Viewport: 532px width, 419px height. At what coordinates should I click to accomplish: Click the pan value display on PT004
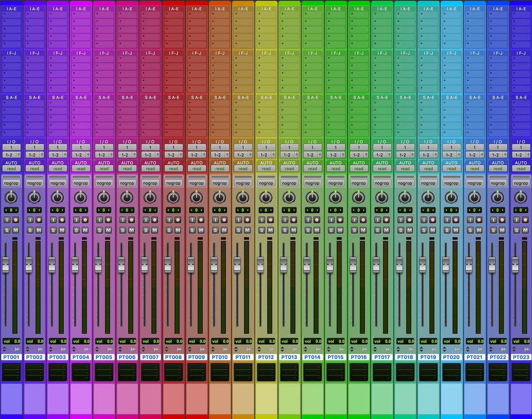click(81, 210)
